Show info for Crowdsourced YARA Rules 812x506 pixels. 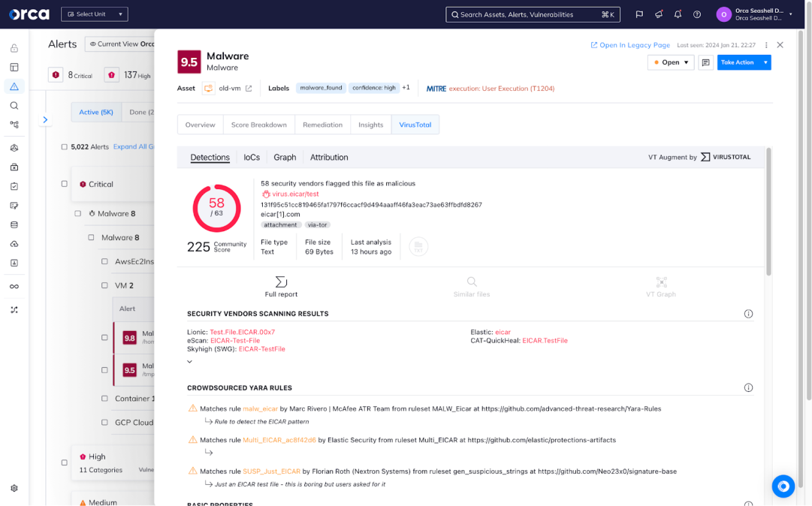[748, 387]
